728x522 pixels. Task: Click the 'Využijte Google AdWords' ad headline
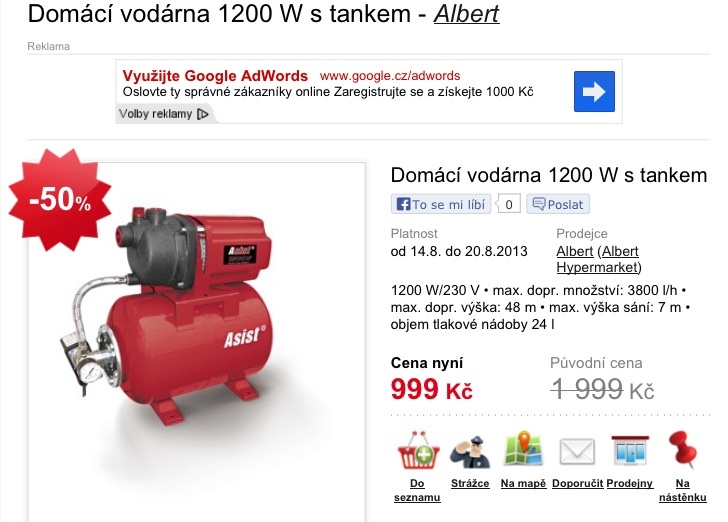pos(215,76)
